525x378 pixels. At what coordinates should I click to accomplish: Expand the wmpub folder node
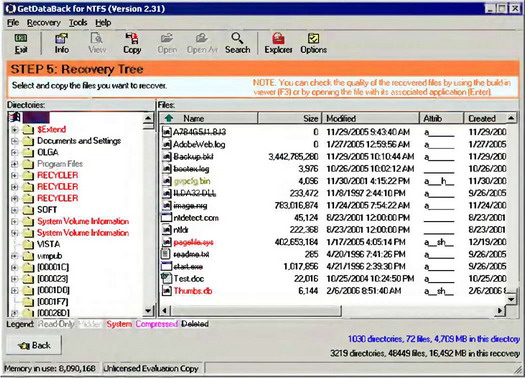tap(14, 256)
